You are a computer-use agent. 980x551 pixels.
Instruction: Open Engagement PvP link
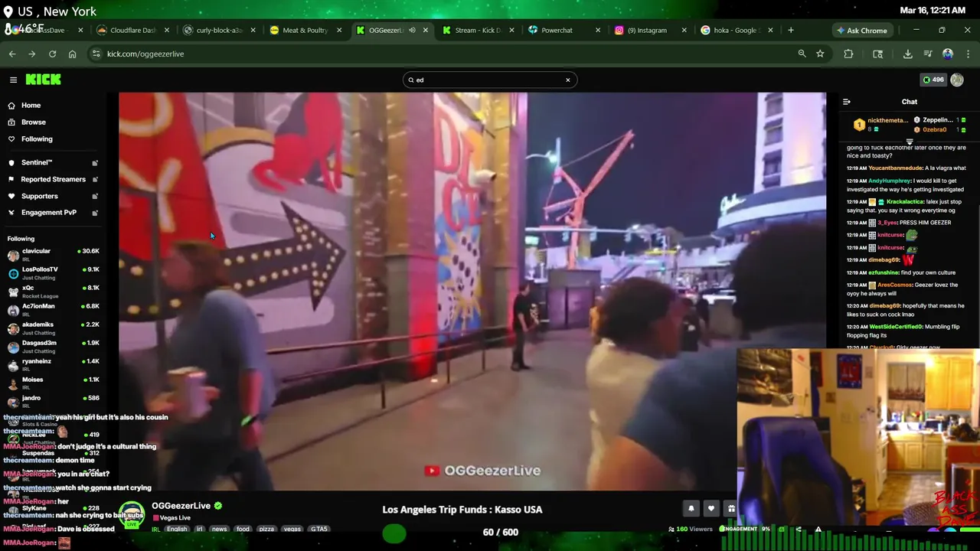coord(48,213)
